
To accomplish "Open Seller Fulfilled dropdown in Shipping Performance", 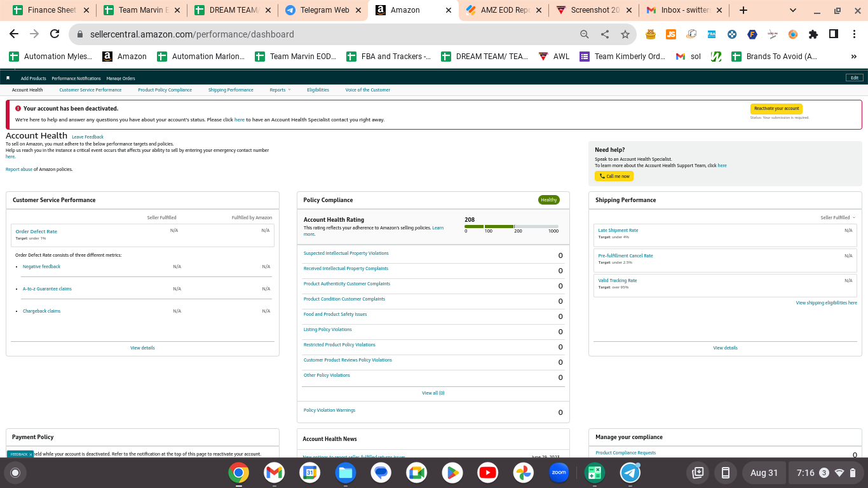I will click(x=837, y=217).
